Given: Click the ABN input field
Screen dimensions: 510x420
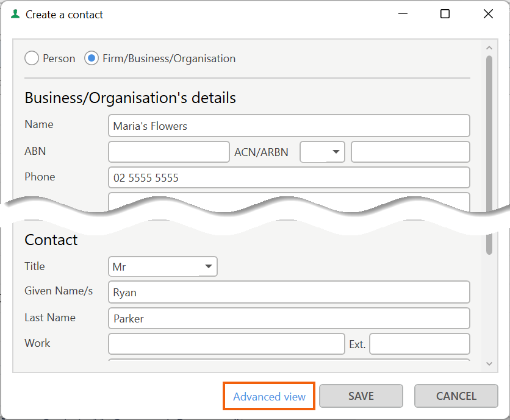Looking at the screenshot, I should [x=169, y=152].
